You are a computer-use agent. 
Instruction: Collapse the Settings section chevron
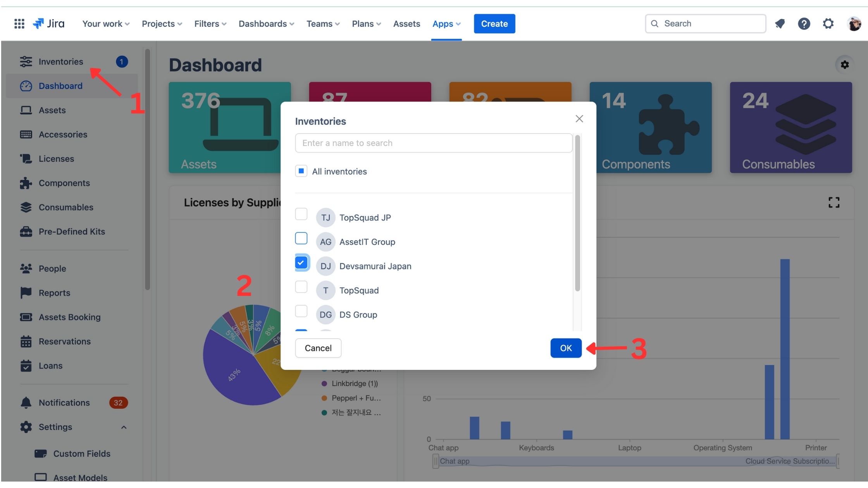click(x=124, y=427)
